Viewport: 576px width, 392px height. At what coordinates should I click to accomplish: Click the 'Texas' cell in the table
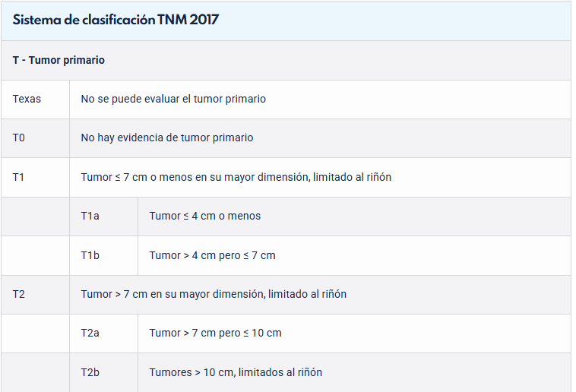tap(27, 99)
